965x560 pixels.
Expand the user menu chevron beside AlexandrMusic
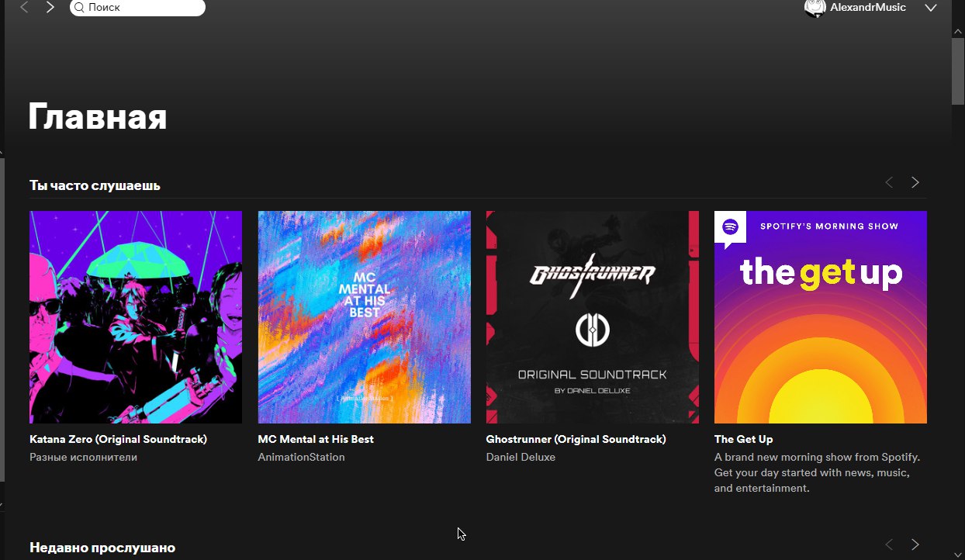pos(932,8)
